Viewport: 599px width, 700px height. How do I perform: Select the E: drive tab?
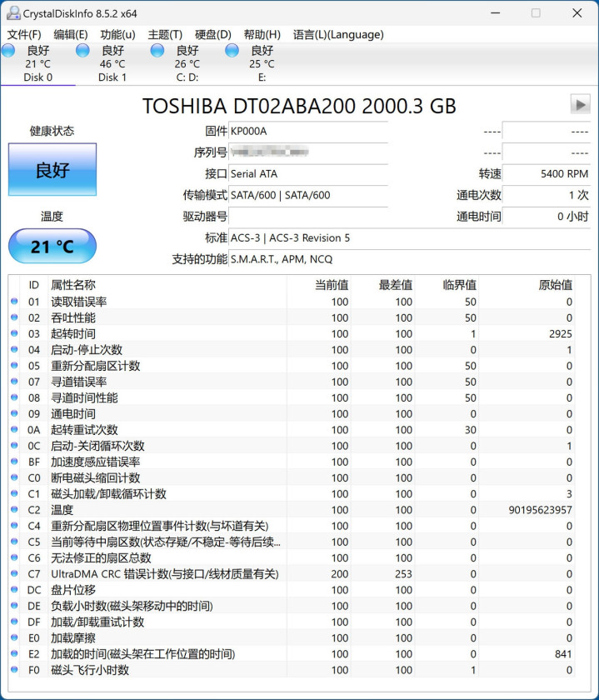pos(262,63)
